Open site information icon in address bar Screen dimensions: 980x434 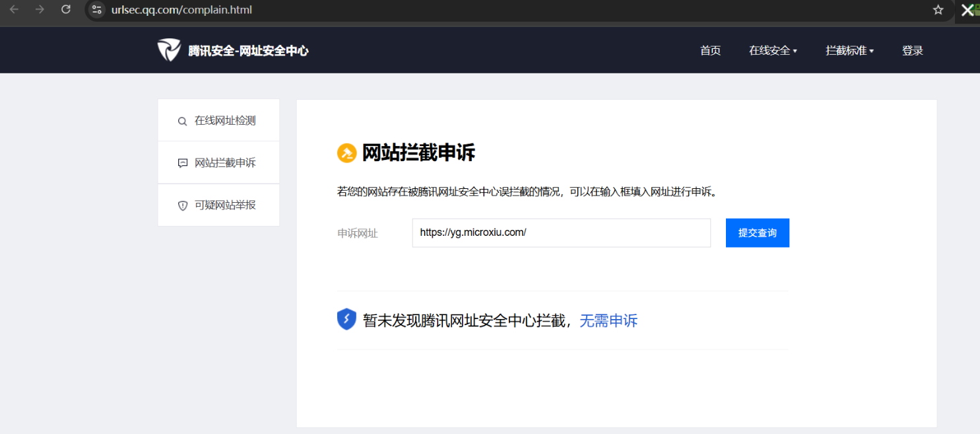click(97, 10)
